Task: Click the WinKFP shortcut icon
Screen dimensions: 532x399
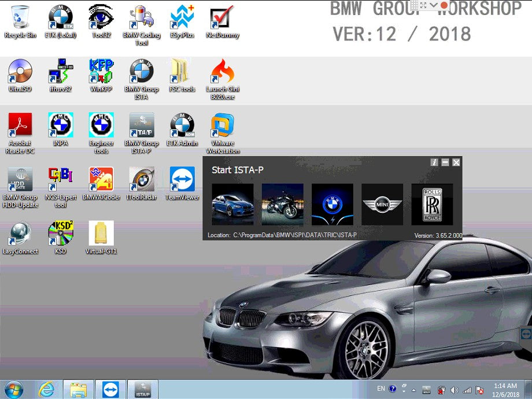Action: tap(101, 72)
